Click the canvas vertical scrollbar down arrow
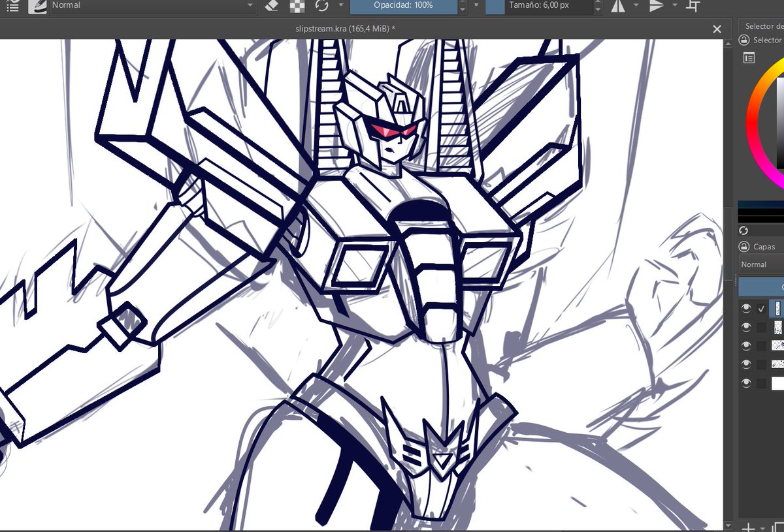 tap(728, 525)
